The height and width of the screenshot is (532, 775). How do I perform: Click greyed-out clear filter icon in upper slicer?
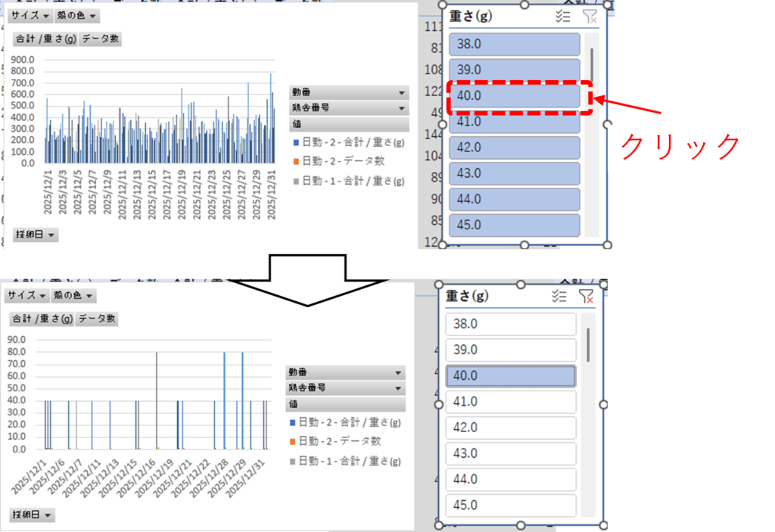(590, 17)
